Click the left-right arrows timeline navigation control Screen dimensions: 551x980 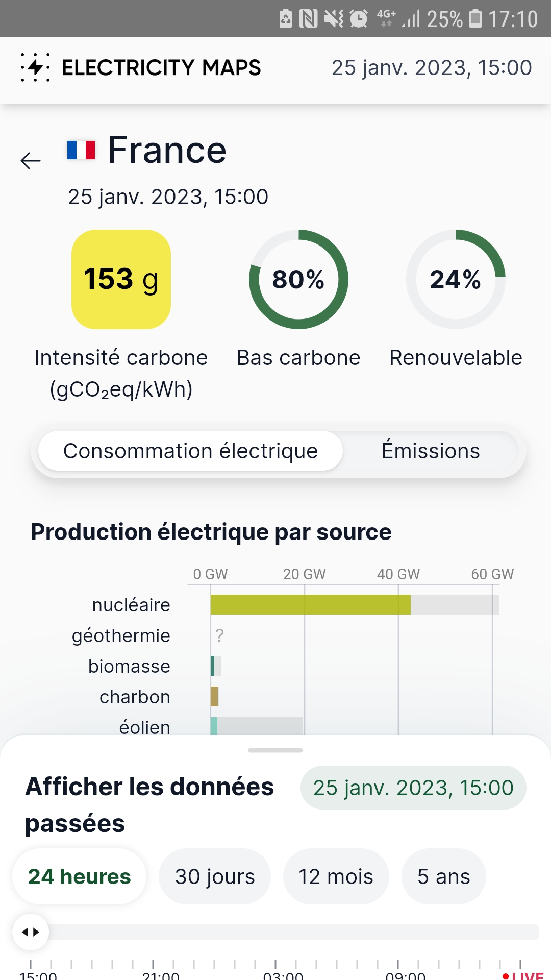[x=32, y=932]
